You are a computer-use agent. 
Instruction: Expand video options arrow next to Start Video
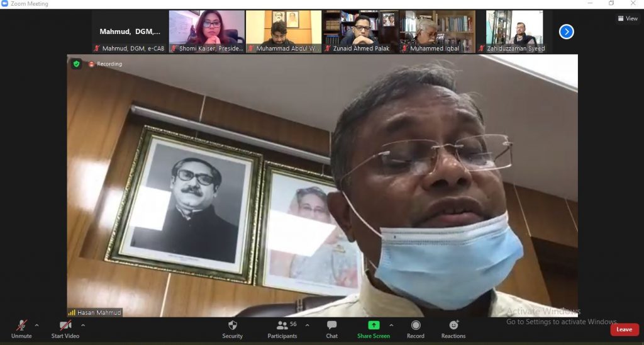coord(83,325)
